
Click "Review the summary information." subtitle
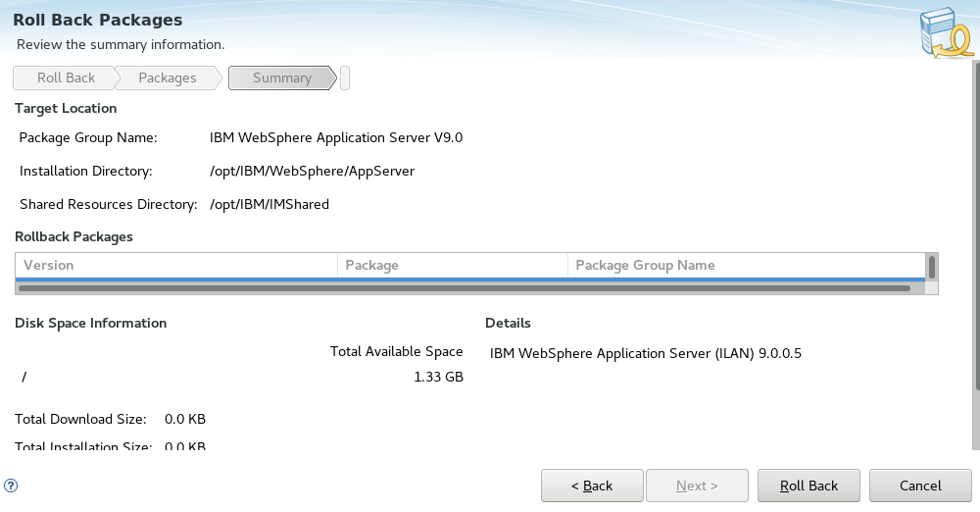click(x=121, y=44)
